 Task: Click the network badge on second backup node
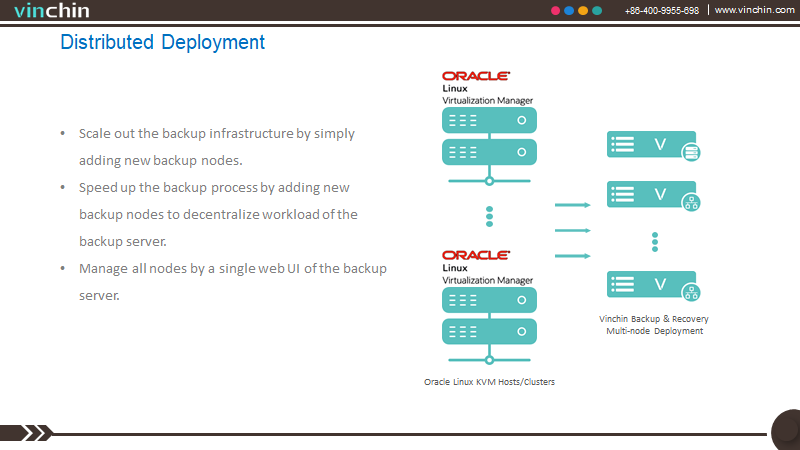pos(691,203)
